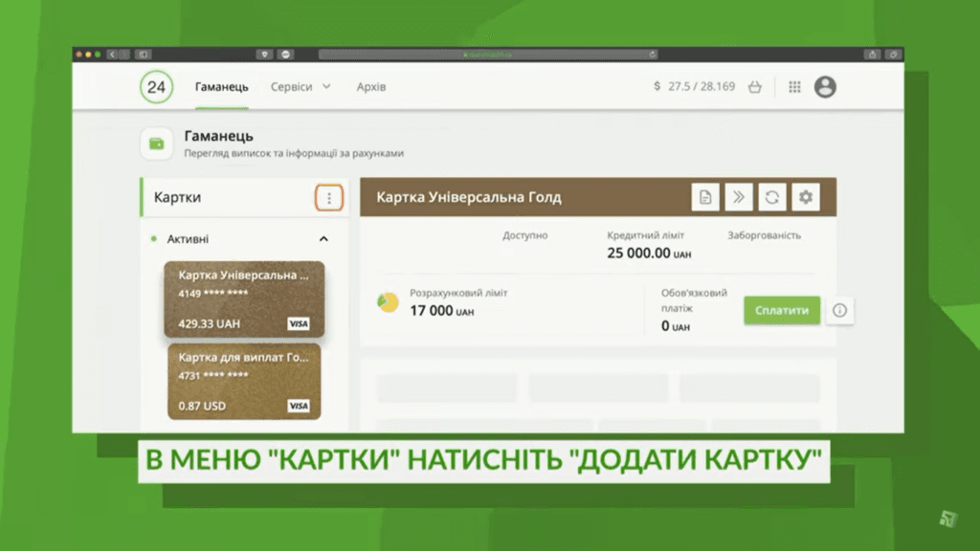
Task: Select the Картка Універсальна card 4149
Action: pos(244,299)
